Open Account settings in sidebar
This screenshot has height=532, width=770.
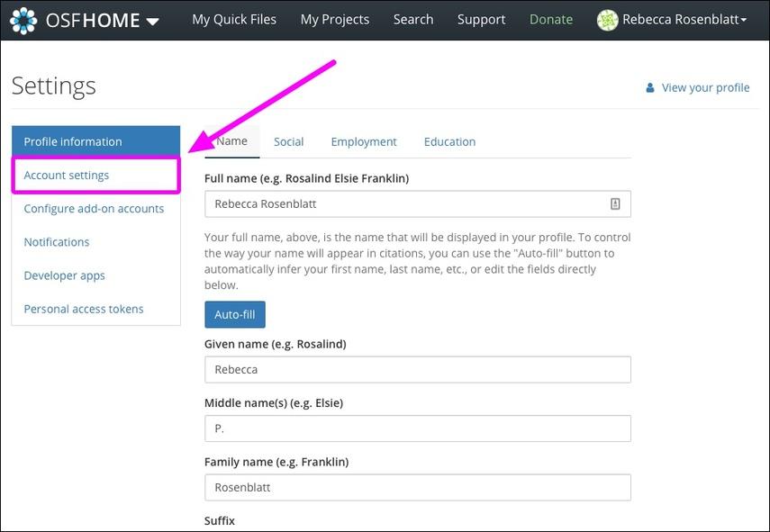[95, 176]
